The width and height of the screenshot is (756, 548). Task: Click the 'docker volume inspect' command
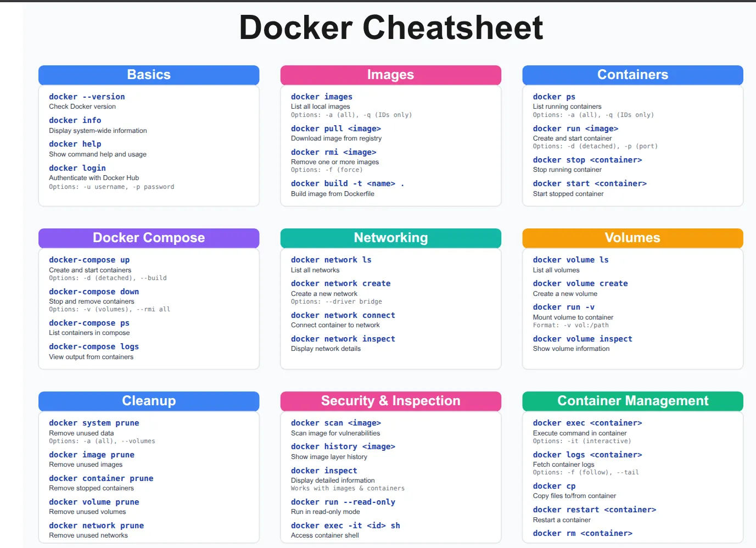pos(583,339)
